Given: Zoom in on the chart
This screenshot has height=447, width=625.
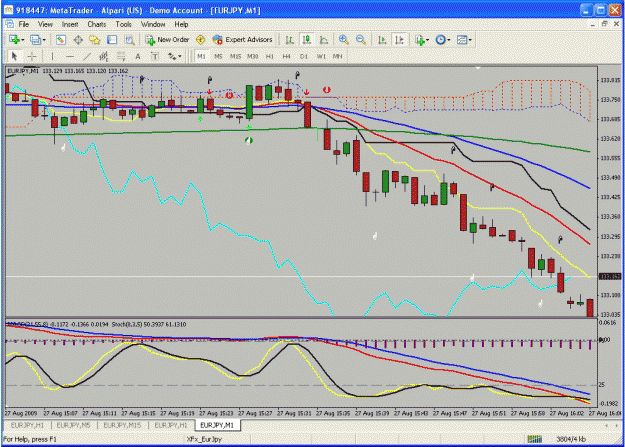Looking at the screenshot, I should [x=343, y=40].
